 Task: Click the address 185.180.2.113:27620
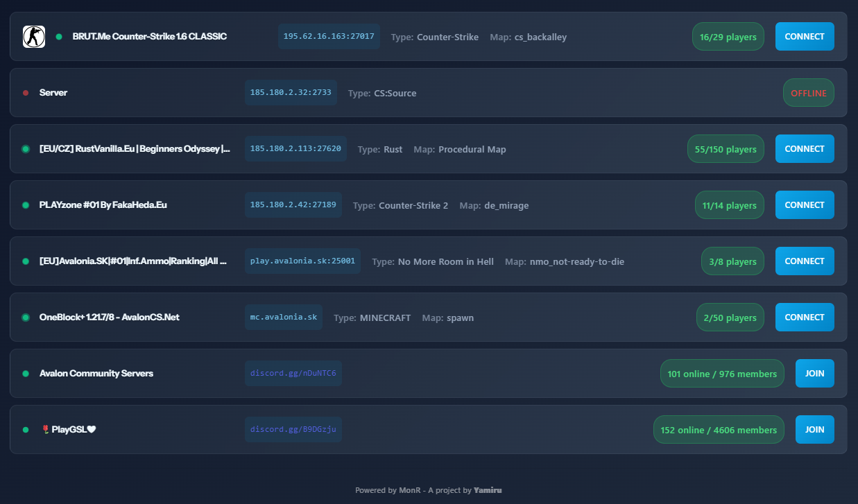tap(295, 149)
